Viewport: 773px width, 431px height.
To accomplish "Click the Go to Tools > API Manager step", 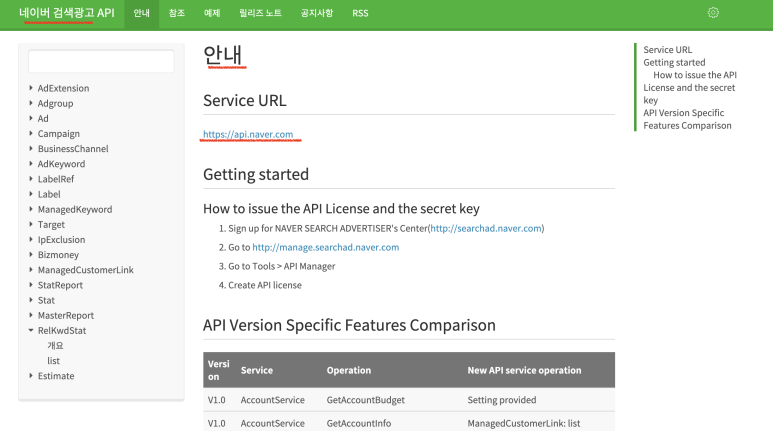I will point(281,266).
